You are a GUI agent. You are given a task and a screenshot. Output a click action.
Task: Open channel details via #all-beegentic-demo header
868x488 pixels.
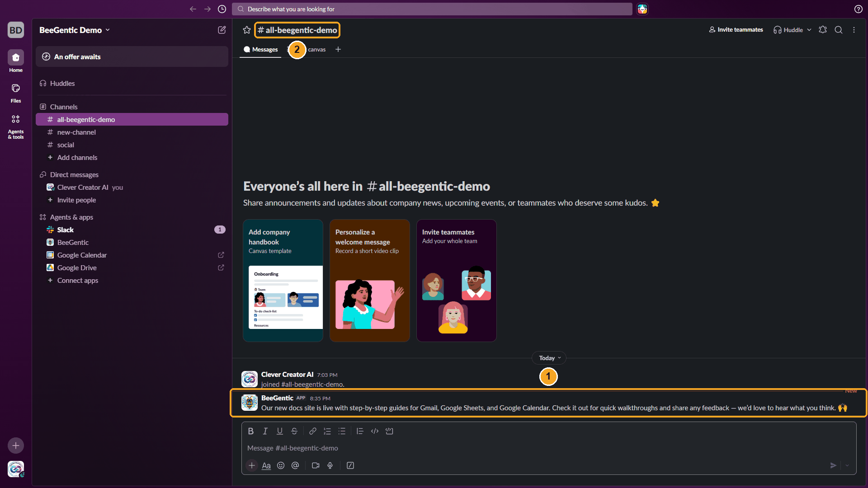297,30
